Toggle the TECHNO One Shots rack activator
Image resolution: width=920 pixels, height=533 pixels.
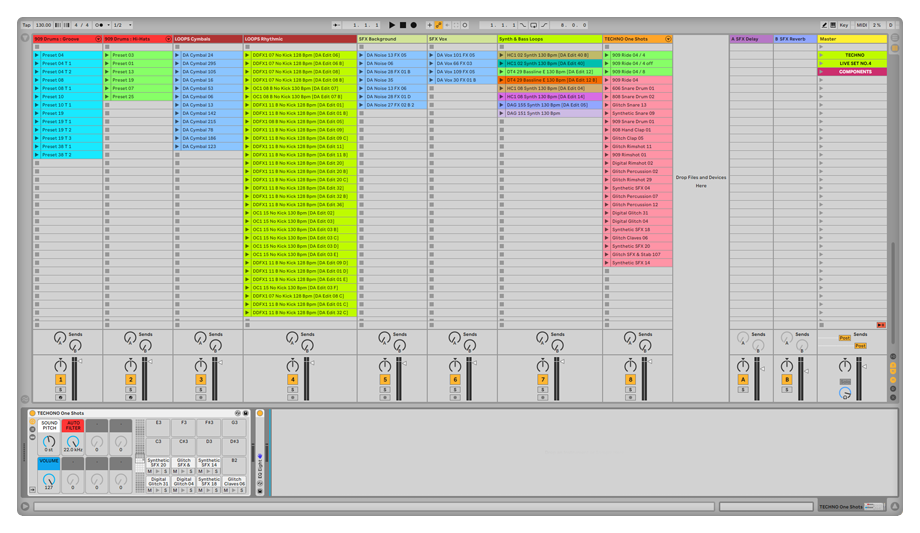[x=32, y=413]
